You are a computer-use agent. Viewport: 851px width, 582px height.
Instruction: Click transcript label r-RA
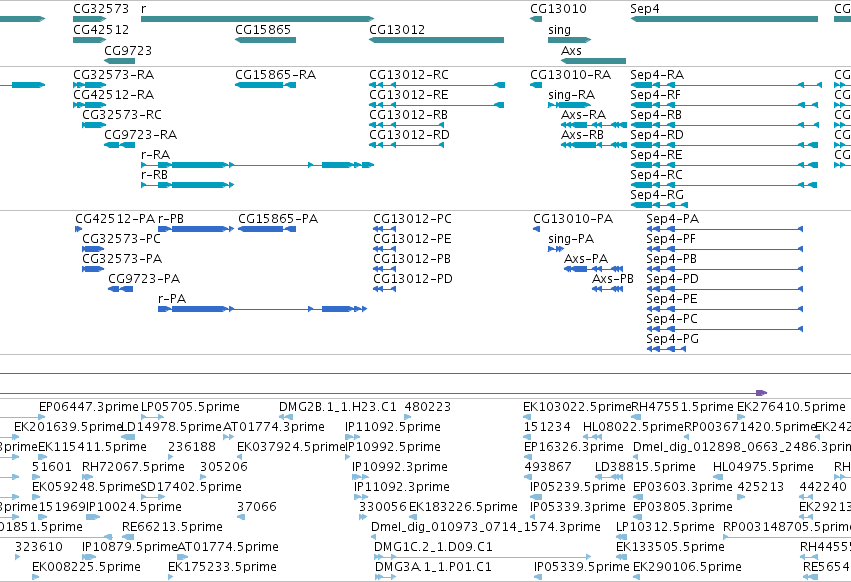pos(155,155)
